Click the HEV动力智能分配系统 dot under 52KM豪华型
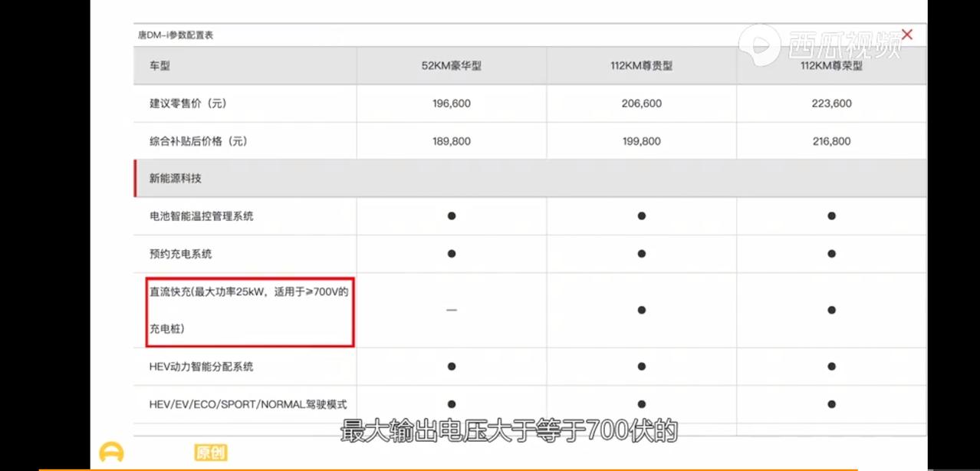Image resolution: width=980 pixels, height=471 pixels. click(x=452, y=367)
